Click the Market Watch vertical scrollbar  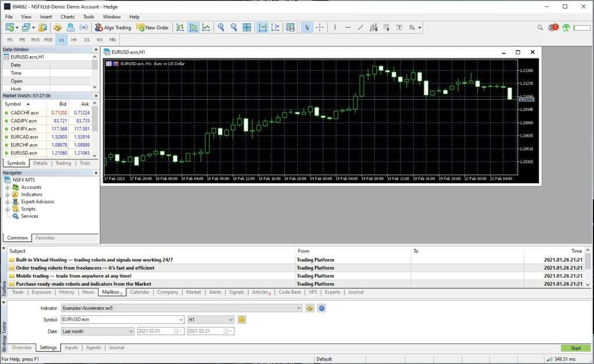point(95,129)
